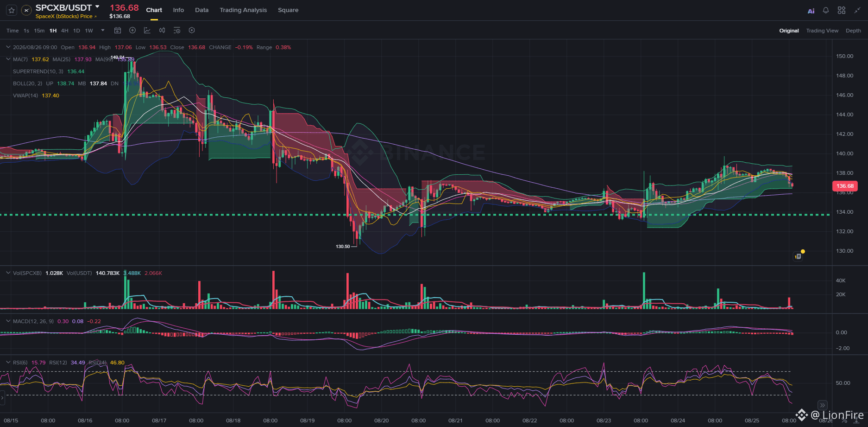Open the widgets layout grid icon
The image size is (868, 427).
point(842,10)
